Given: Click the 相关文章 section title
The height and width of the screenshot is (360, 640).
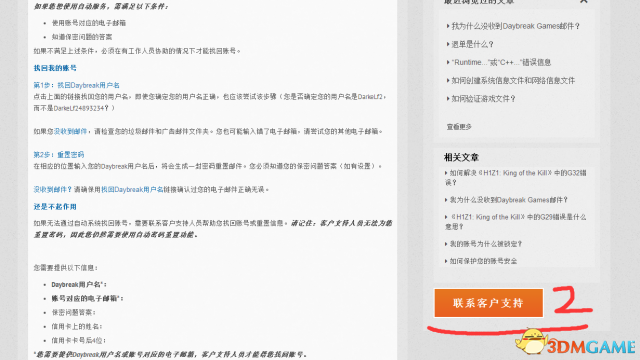Looking at the screenshot, I should 461,158.
